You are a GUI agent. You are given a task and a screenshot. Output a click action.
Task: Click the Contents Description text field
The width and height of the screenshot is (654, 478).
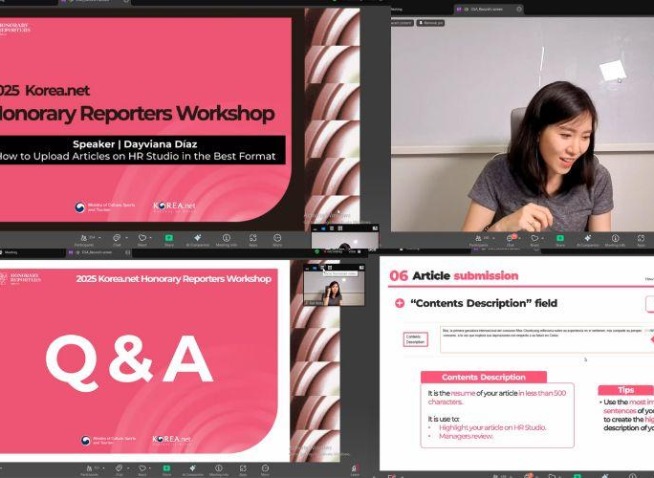(x=546, y=339)
